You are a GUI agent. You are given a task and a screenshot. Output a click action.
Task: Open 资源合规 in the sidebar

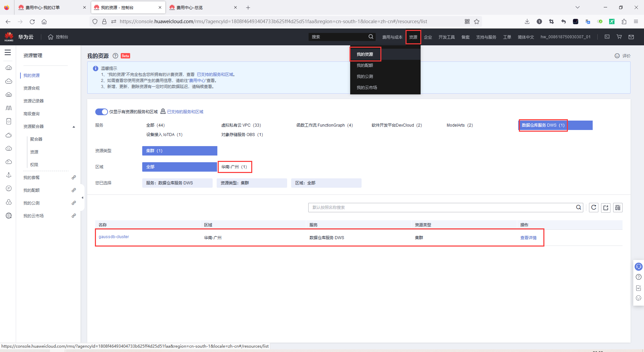(32, 88)
